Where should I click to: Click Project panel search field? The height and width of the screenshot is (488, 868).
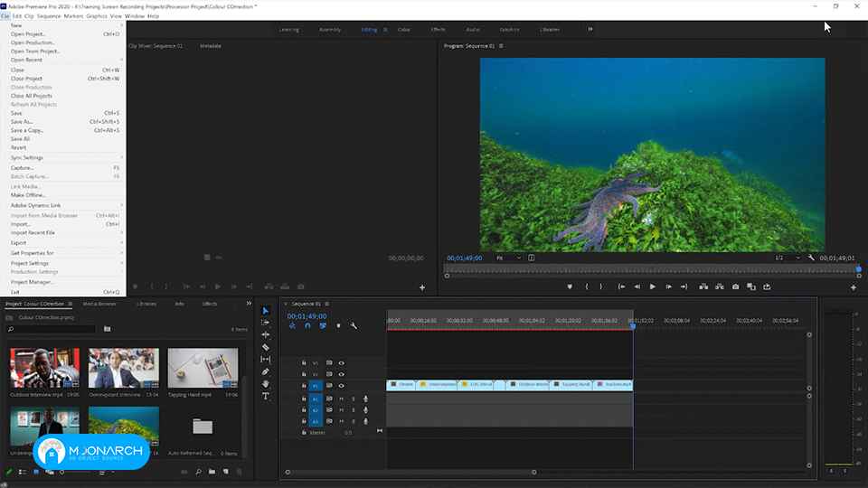[52, 329]
